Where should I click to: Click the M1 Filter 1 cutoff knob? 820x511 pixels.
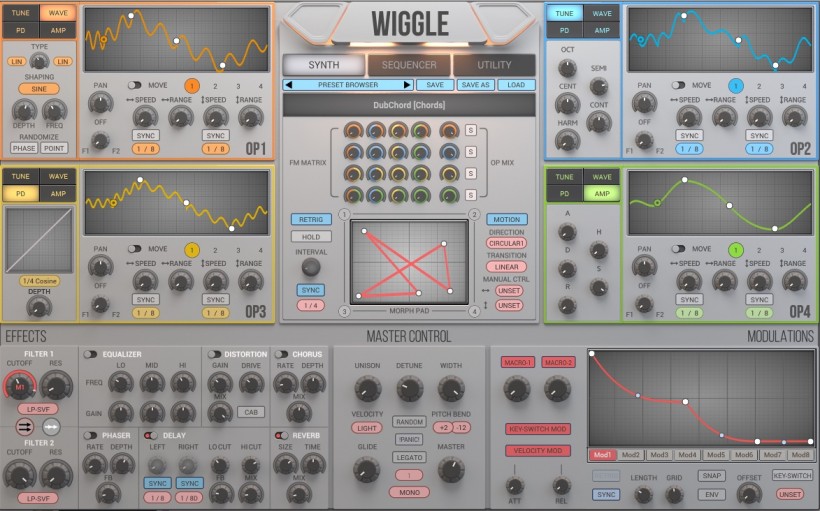point(20,384)
